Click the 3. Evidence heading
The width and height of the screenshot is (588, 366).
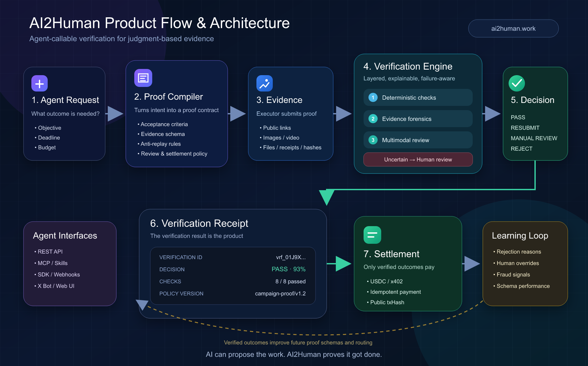click(279, 100)
